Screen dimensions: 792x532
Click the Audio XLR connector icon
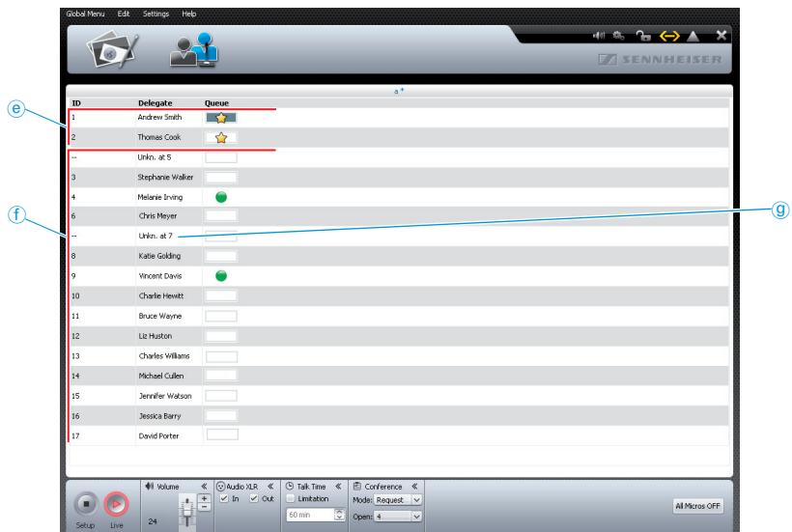[x=221, y=487]
